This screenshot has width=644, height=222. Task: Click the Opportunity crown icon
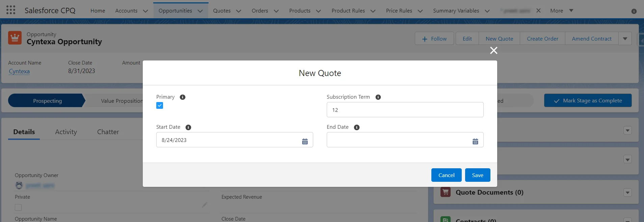[15, 38]
